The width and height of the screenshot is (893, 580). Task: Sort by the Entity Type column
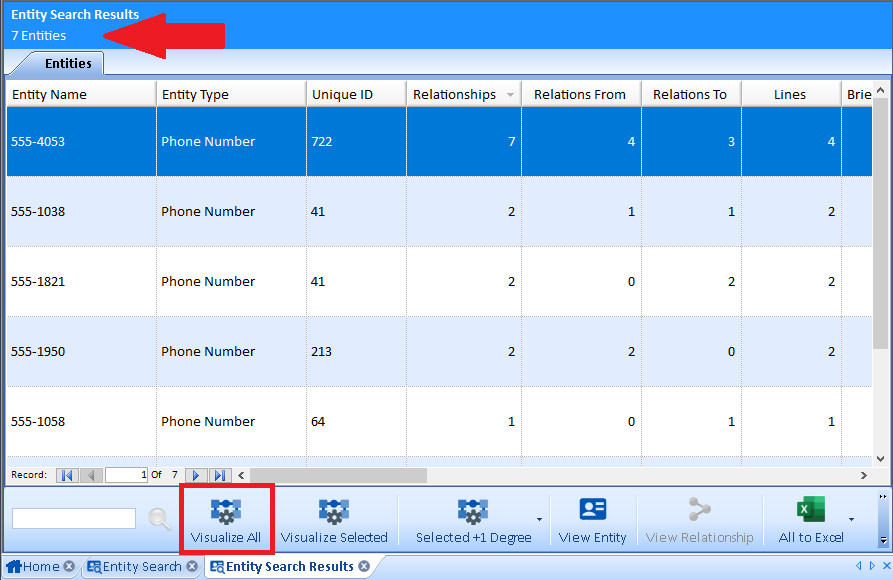tap(231, 95)
